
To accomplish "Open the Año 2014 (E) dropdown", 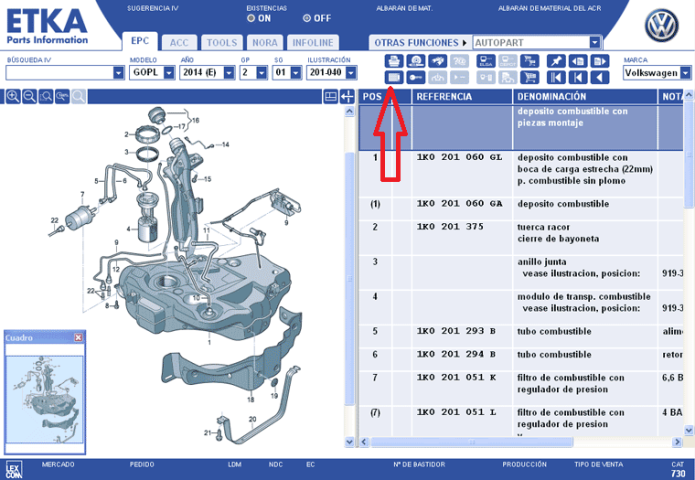I will point(229,73).
